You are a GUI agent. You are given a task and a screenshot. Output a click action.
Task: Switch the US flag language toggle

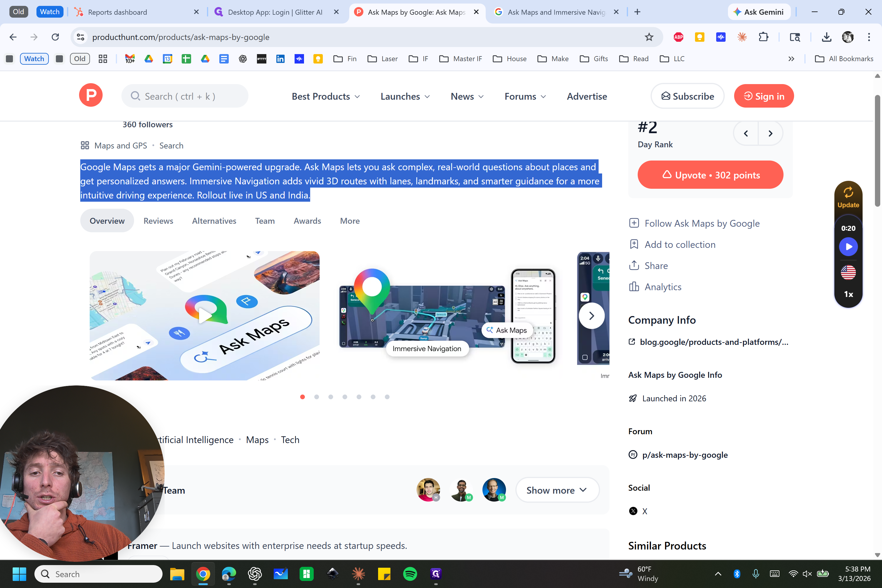[848, 272]
